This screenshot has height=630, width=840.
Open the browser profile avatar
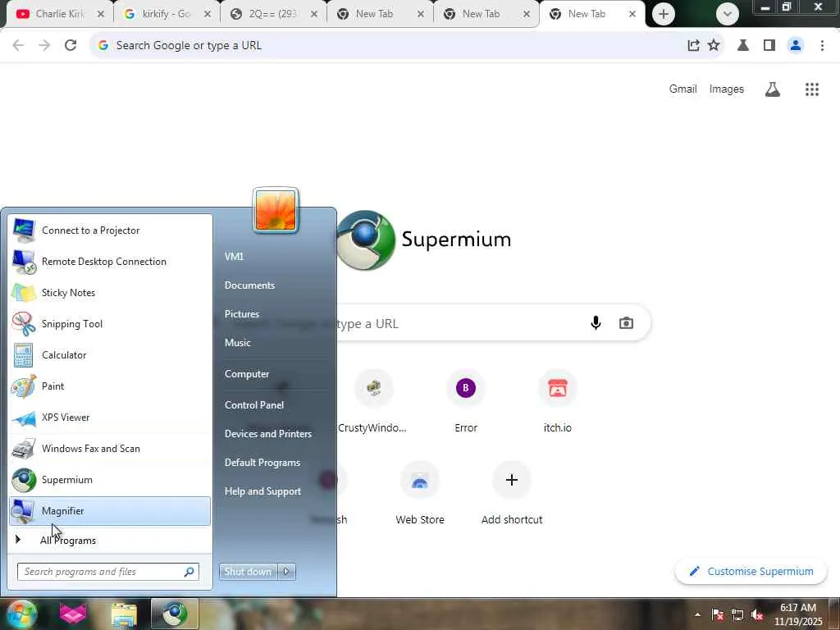click(x=796, y=46)
